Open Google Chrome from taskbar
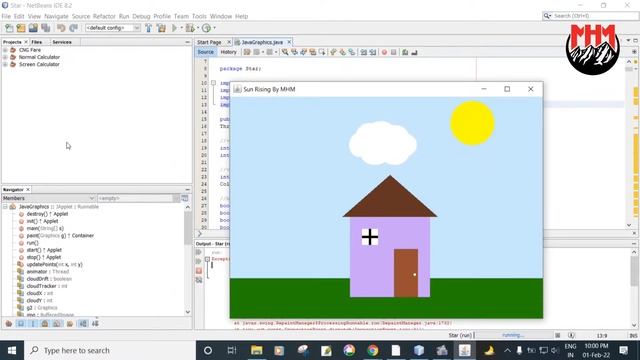640x360 pixels. pyautogui.click(x=372, y=350)
